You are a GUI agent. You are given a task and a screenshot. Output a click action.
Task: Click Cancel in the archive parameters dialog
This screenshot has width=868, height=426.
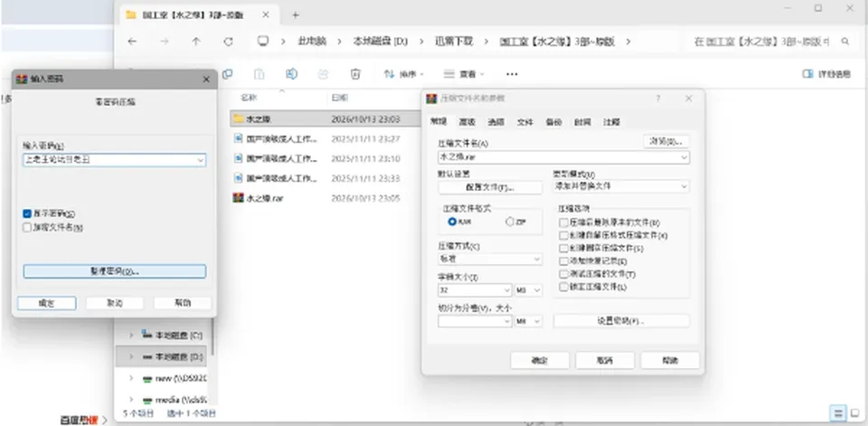605,361
